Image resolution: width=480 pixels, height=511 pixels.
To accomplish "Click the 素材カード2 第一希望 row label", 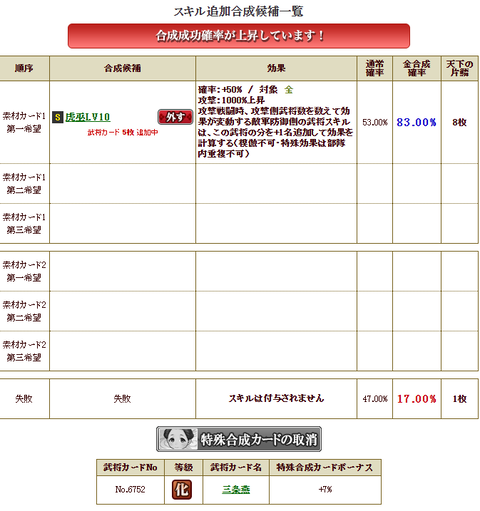I will coord(24,271).
